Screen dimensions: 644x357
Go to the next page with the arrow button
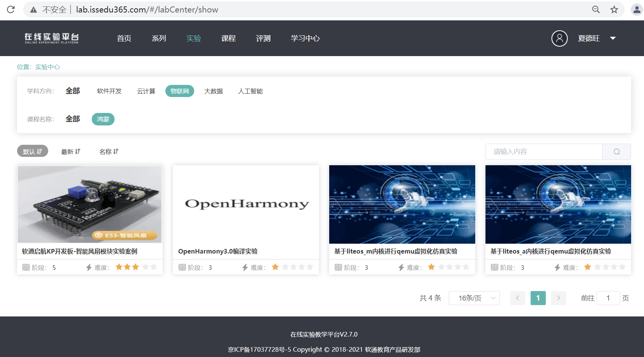click(558, 298)
